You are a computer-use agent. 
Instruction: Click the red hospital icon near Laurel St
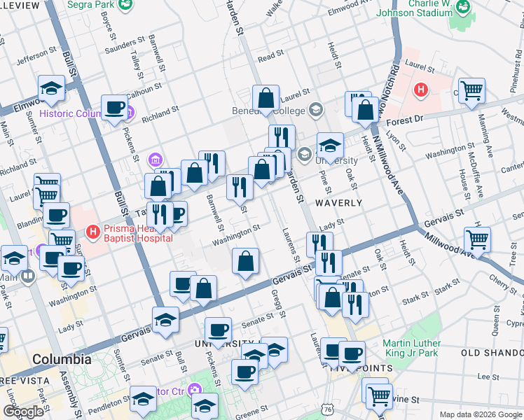pos(421,90)
